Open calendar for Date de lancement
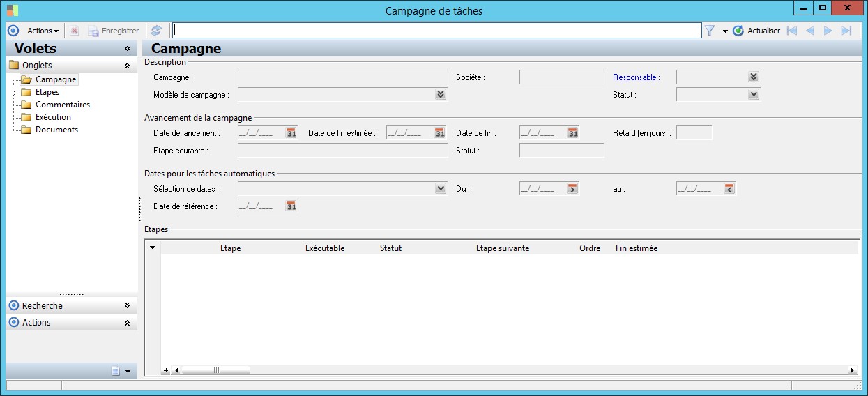This screenshot has height=396, width=868. tap(291, 133)
